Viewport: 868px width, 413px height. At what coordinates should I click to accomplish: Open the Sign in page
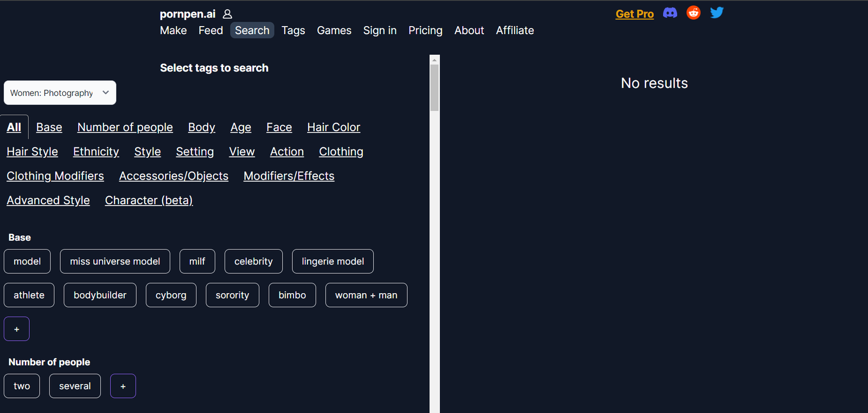coord(380,30)
